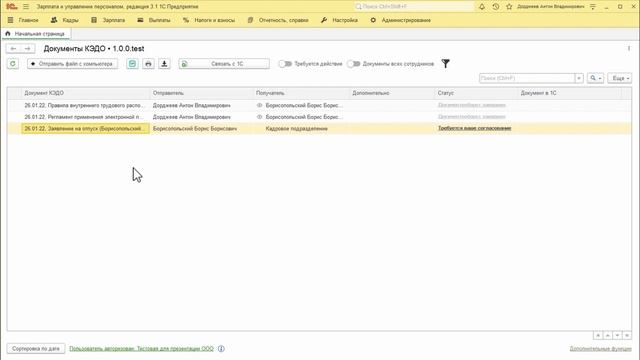
Task: Open the Главное section
Action: click(23, 20)
